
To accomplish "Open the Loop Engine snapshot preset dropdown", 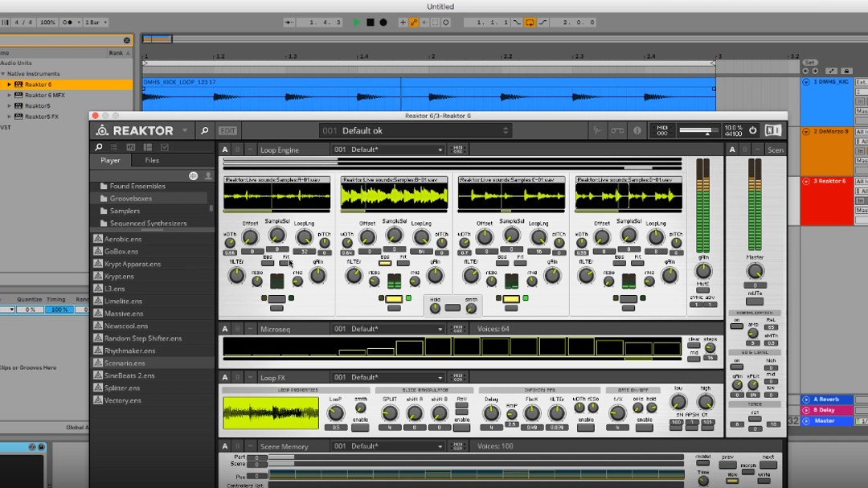I will [x=440, y=150].
